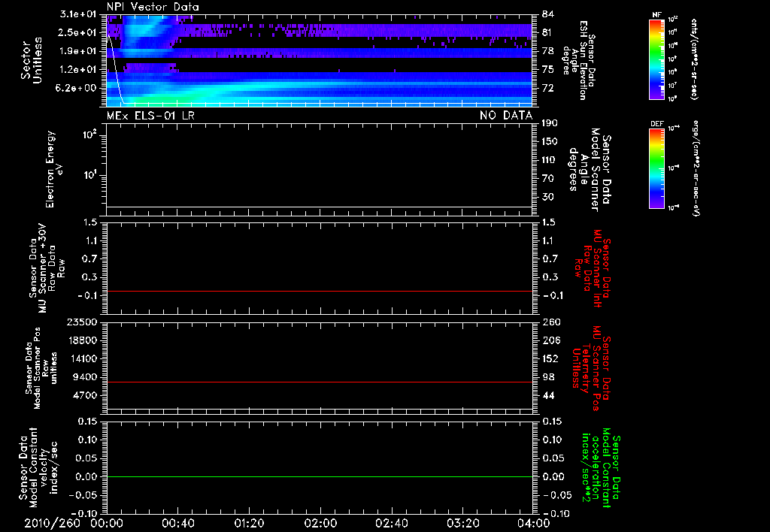Click the "1.2e+01" sector tick label
The image size is (770, 532).
(78, 70)
